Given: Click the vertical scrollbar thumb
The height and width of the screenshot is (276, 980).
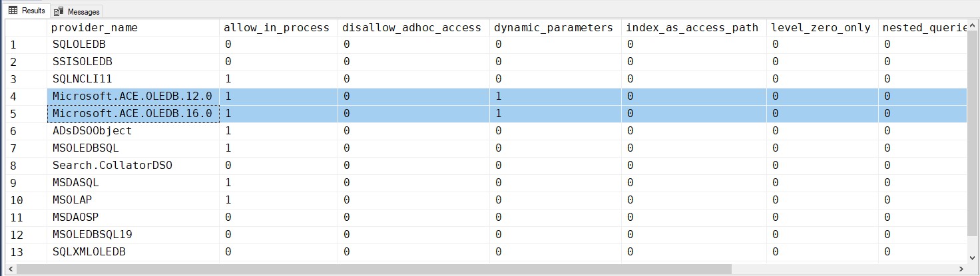Looking at the screenshot, I should click(973, 133).
